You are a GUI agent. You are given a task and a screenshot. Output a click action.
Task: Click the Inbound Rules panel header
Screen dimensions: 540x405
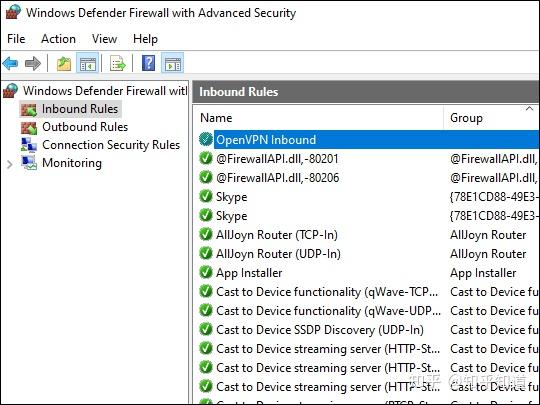(366, 92)
